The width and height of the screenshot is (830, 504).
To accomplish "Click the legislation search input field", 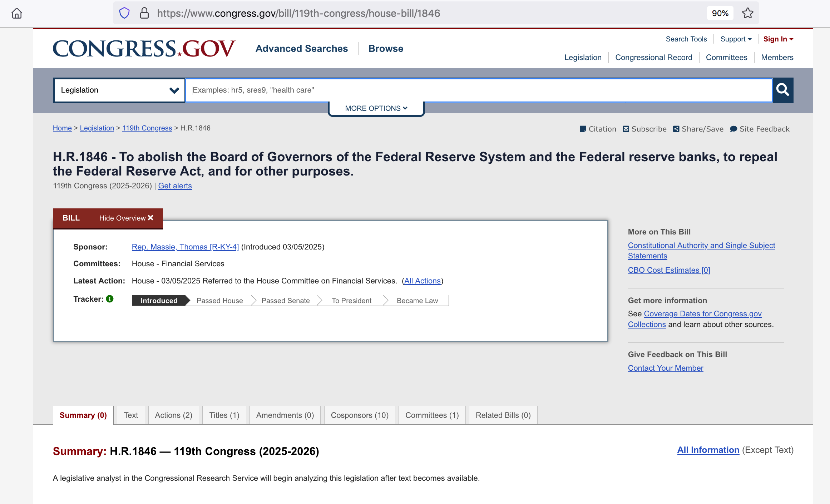I will (x=478, y=90).
